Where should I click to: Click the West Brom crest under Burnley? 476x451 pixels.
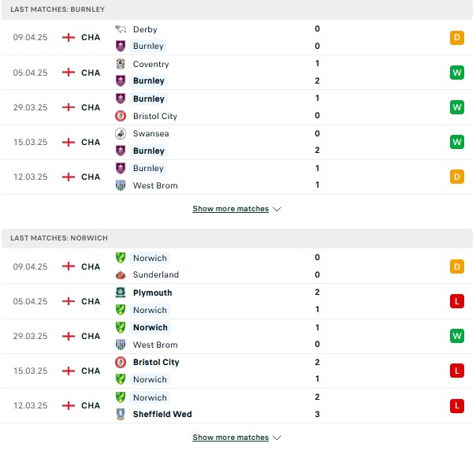(121, 185)
